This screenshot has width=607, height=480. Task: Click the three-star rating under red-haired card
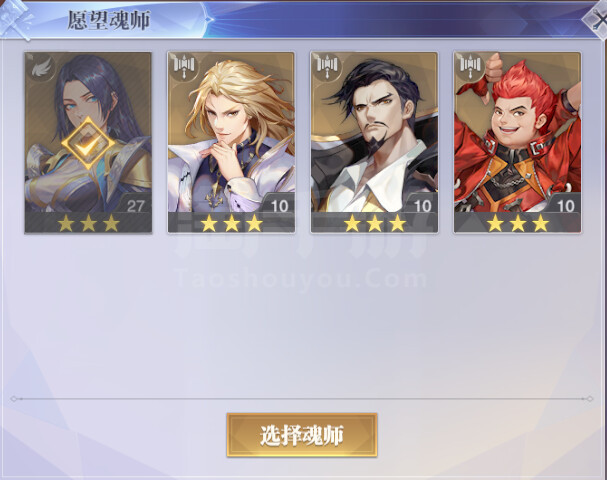[518, 223]
